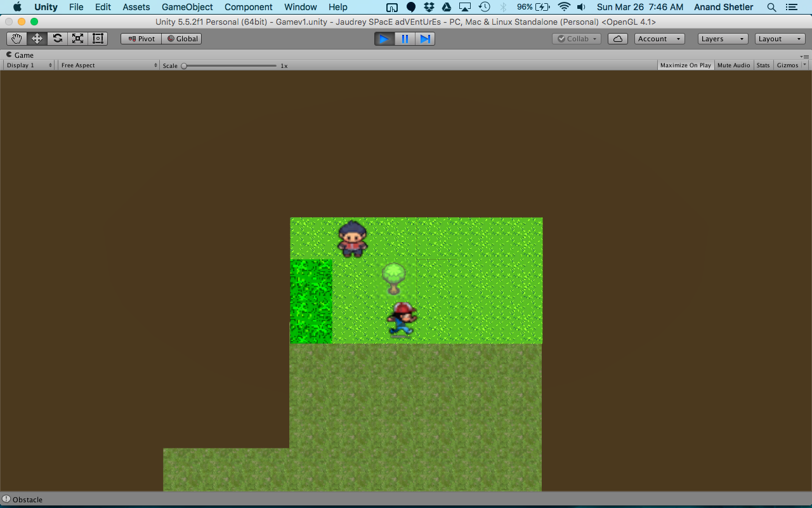
Task: Click the console info icon beside Obstacle
Action: click(x=6, y=499)
